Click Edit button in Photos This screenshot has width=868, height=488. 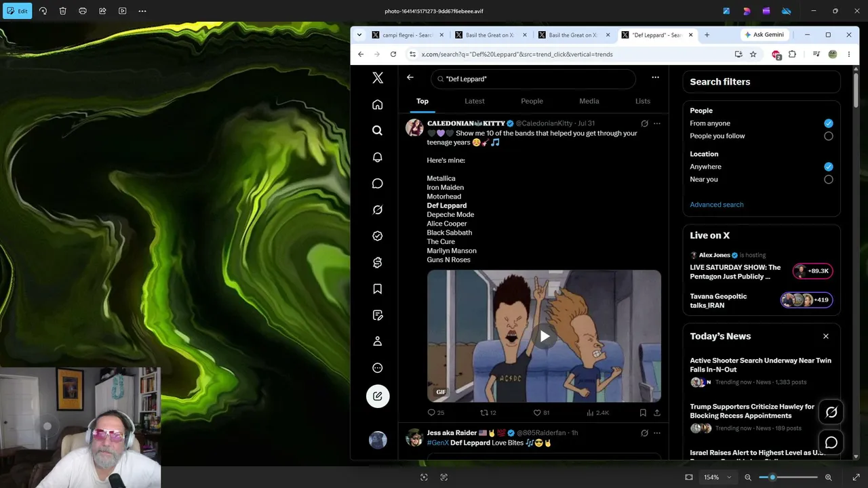pyautogui.click(x=17, y=11)
